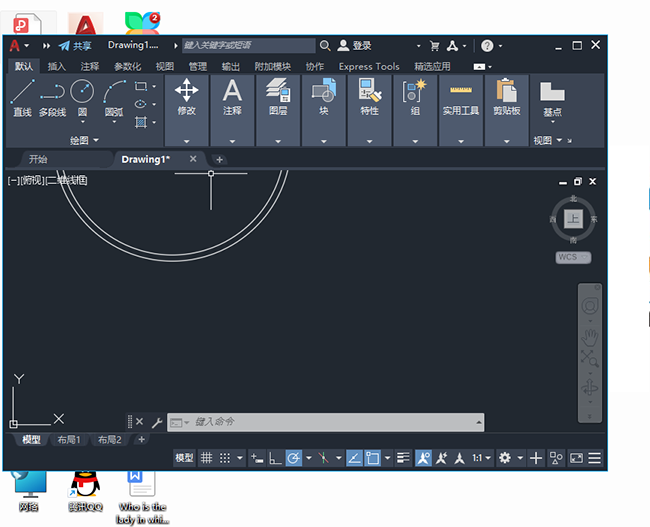The width and height of the screenshot is (650, 527).
Task: Click the Zoom Extents navigation bar icon
Action: point(589,358)
